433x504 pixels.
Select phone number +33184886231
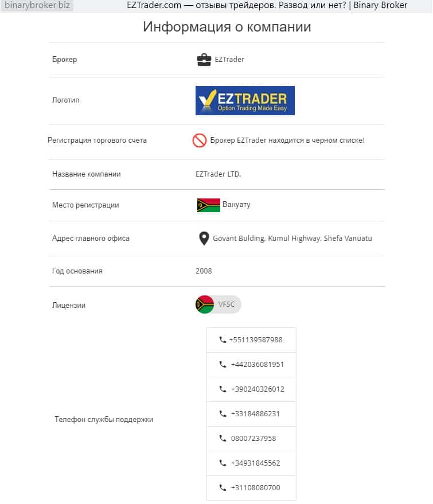[255, 414]
